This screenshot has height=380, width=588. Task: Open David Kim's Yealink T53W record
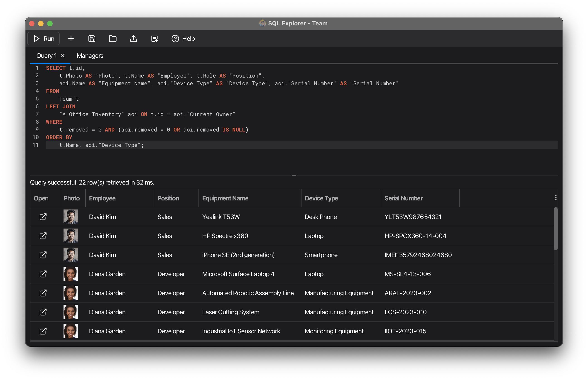(43, 217)
